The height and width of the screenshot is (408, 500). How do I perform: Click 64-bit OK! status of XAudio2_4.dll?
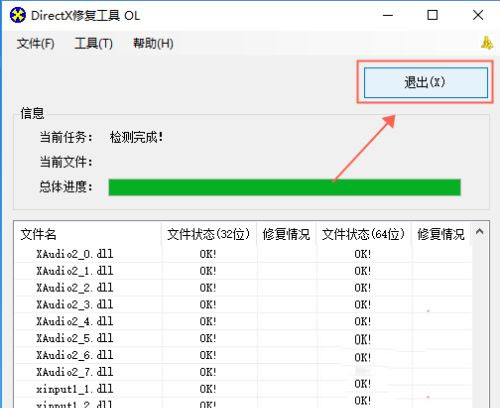[x=363, y=321]
